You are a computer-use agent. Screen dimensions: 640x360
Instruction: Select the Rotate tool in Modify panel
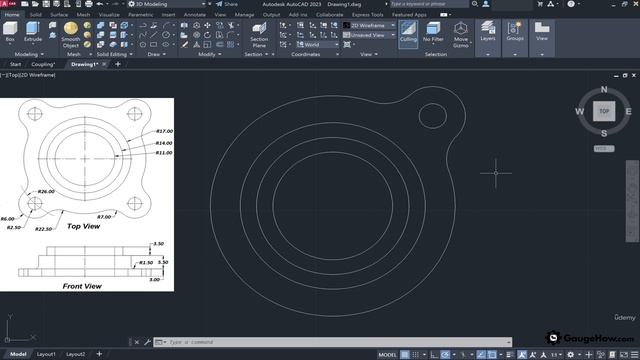point(207,35)
